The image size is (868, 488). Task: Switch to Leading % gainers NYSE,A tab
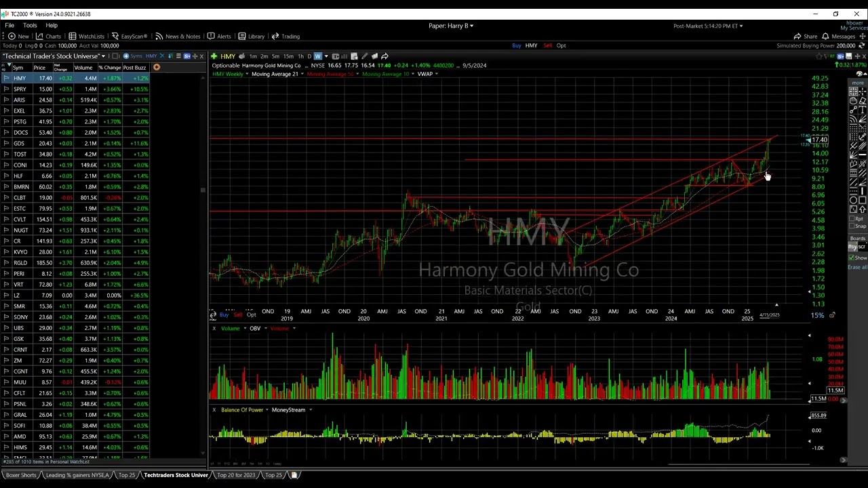coord(77,475)
